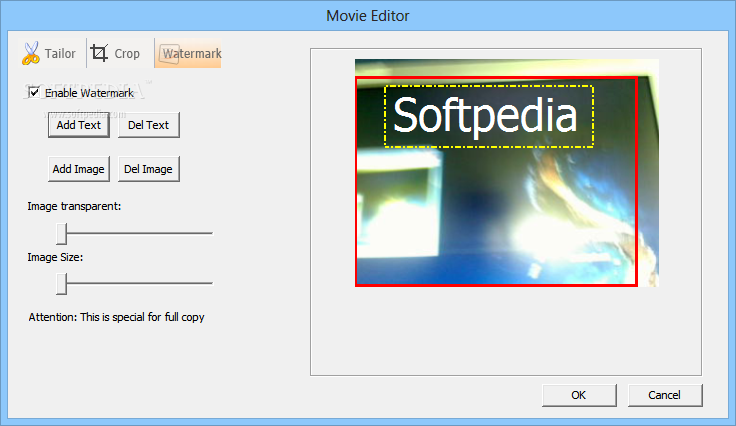
Task: Click the Del Image button
Action: pos(148,169)
